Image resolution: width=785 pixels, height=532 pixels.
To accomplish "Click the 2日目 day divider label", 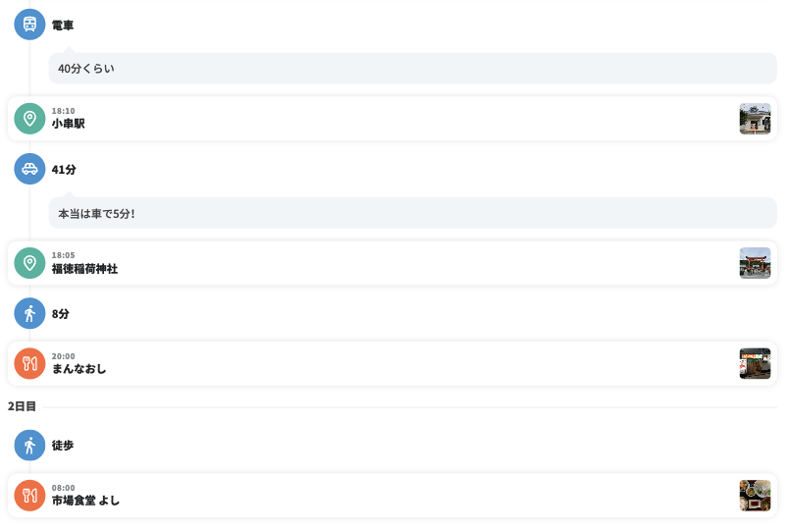I will click(22, 406).
